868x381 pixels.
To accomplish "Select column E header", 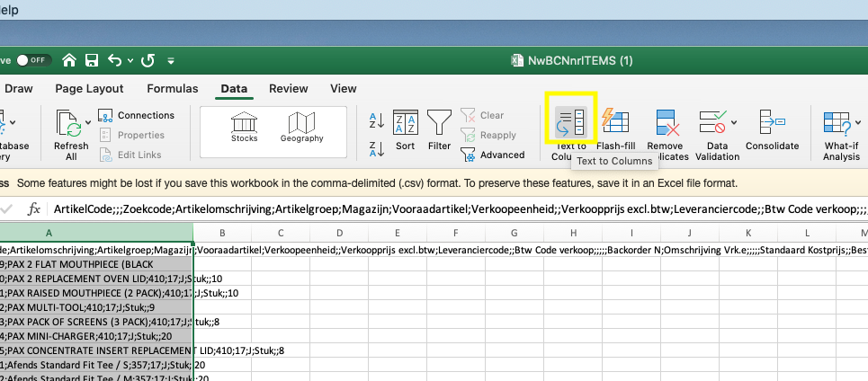I will [398, 233].
